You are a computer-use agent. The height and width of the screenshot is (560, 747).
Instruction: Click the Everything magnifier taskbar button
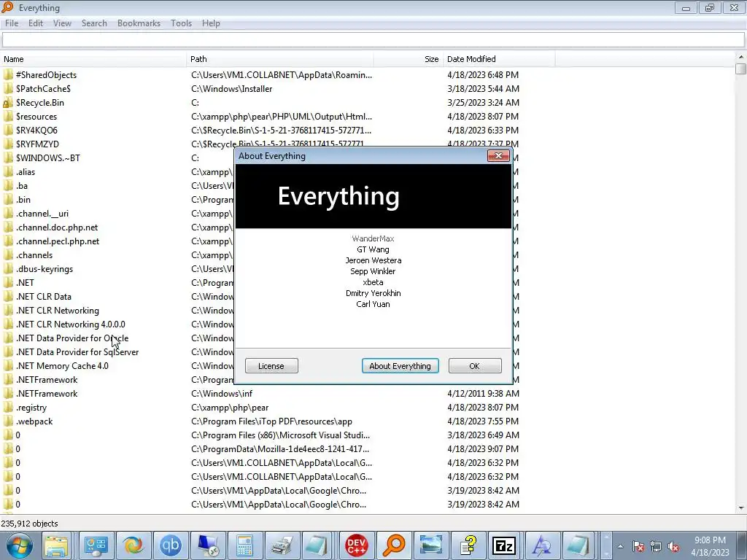[394, 545]
